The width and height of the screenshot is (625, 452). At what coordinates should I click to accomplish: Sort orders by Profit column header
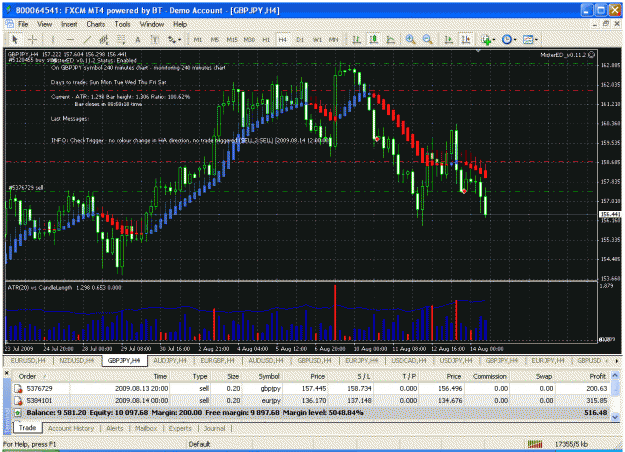pyautogui.click(x=597, y=376)
